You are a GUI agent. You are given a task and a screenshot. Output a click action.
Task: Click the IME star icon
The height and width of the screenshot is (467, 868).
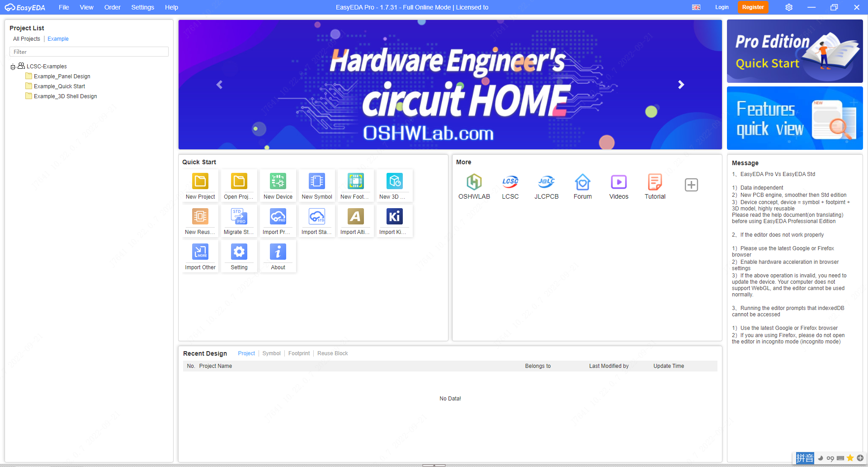pos(850,458)
